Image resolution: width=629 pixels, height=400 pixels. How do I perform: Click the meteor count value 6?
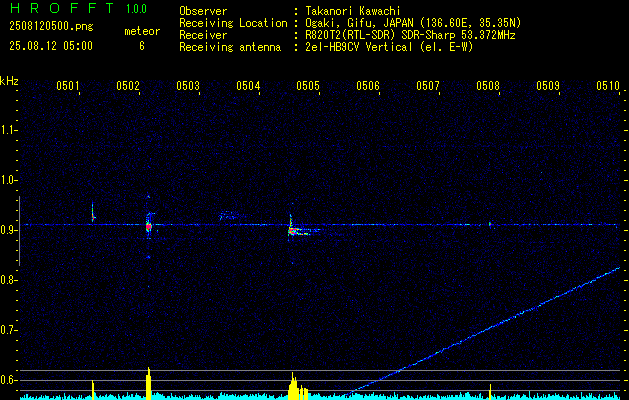click(x=142, y=46)
